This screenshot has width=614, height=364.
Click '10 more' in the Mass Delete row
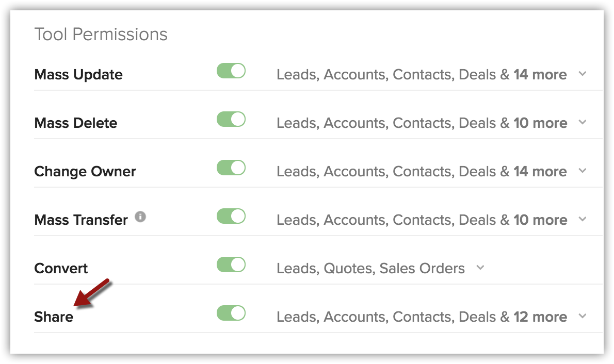540,123
